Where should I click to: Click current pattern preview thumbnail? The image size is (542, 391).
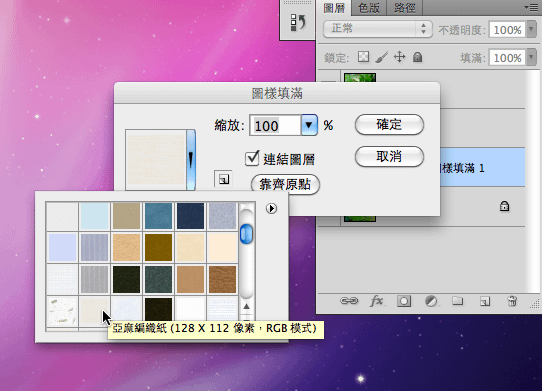[x=156, y=160]
